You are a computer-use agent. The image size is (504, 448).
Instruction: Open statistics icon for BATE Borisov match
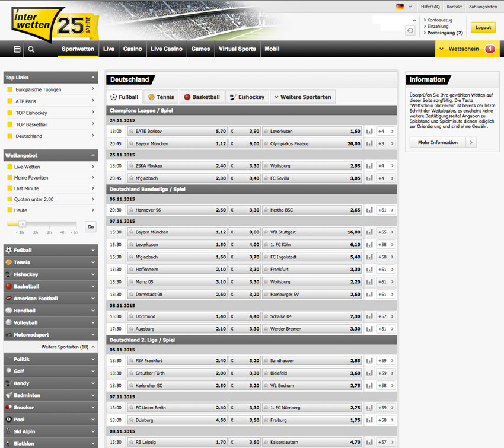pos(369,131)
